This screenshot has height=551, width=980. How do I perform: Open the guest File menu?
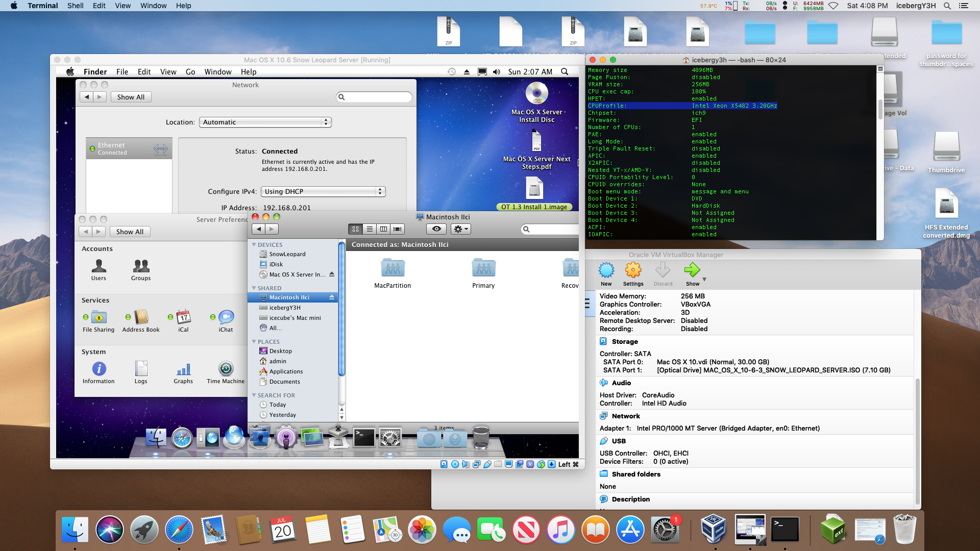click(122, 72)
